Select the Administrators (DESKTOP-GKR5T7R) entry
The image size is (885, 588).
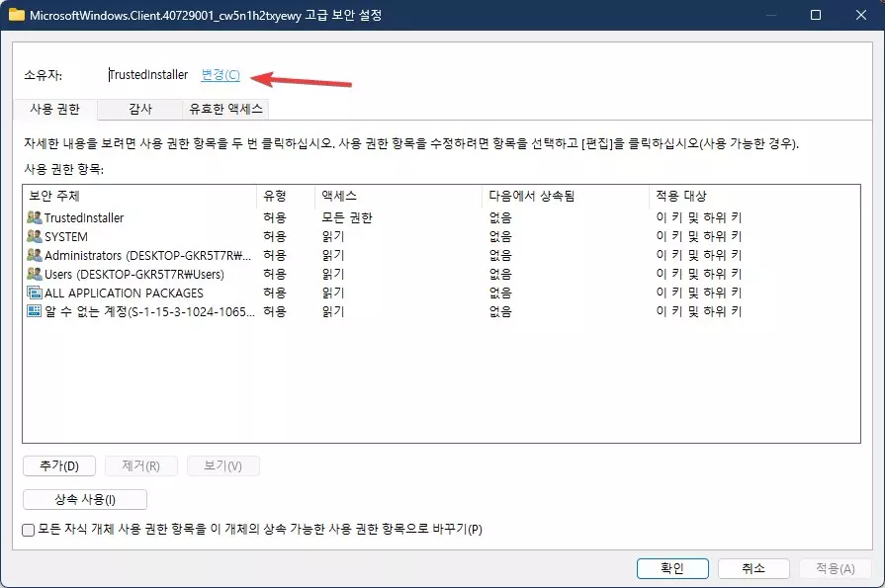click(441, 255)
